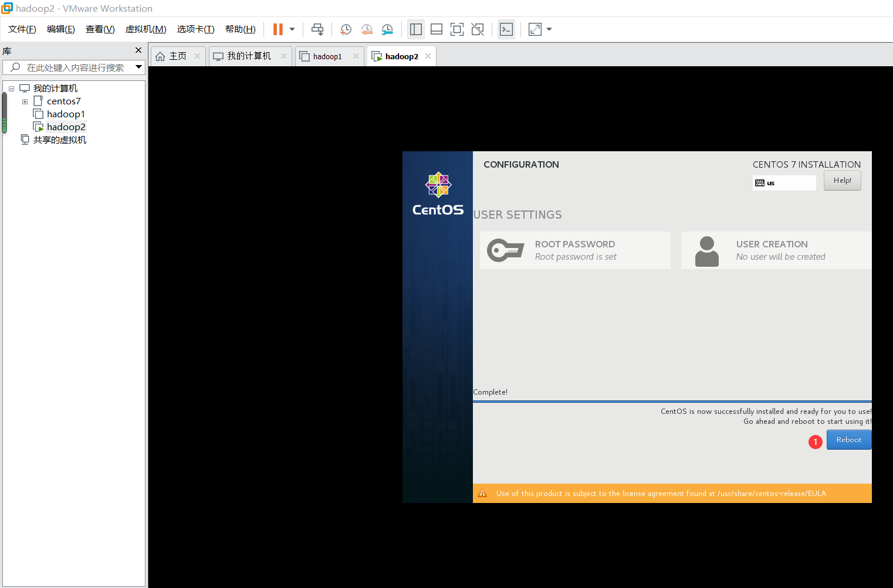Close the hadoop1 tab

(x=356, y=56)
